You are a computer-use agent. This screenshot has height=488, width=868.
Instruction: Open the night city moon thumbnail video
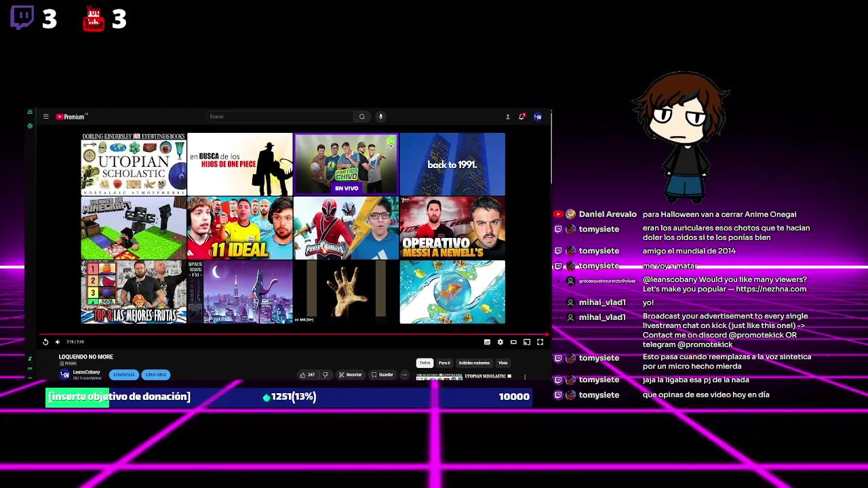coord(240,291)
